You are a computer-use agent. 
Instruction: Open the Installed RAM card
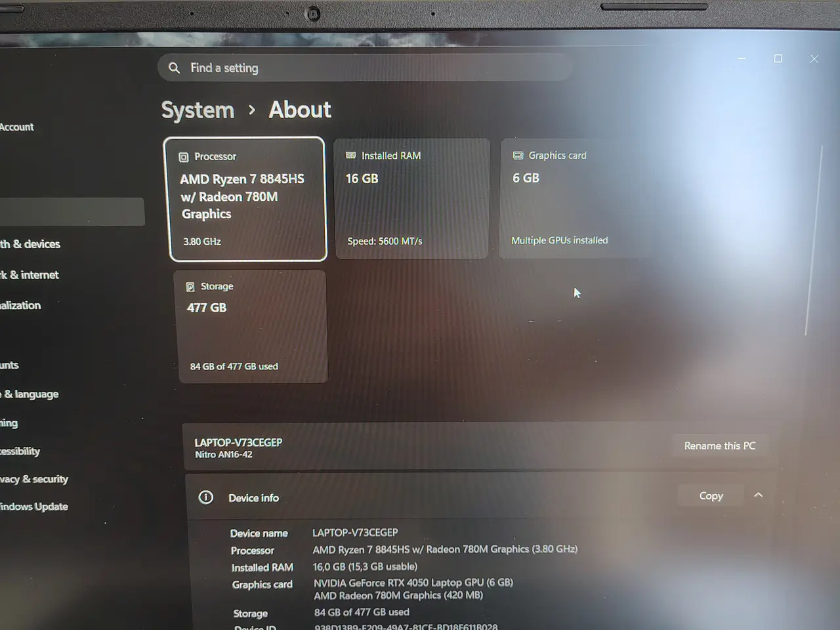(411, 198)
